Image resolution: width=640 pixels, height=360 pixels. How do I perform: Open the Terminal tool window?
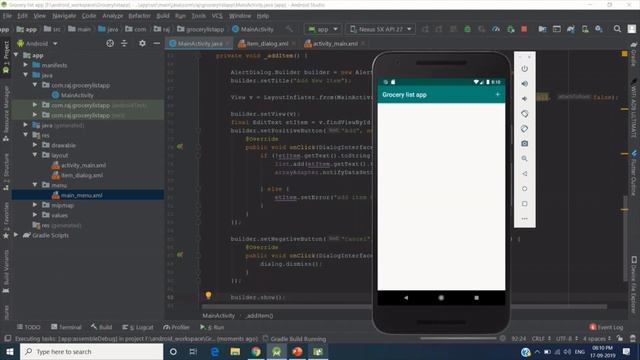pos(66,327)
